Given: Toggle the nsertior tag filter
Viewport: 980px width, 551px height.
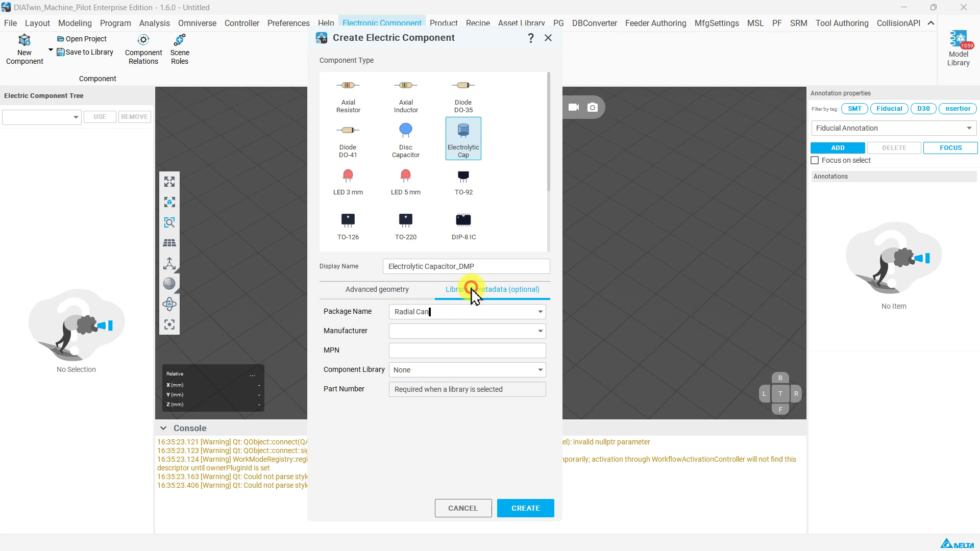Looking at the screenshot, I should (x=958, y=109).
